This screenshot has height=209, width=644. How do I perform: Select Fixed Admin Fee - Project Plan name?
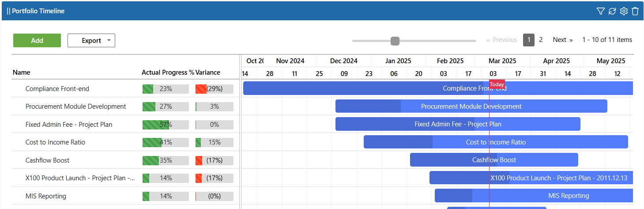[x=69, y=125]
